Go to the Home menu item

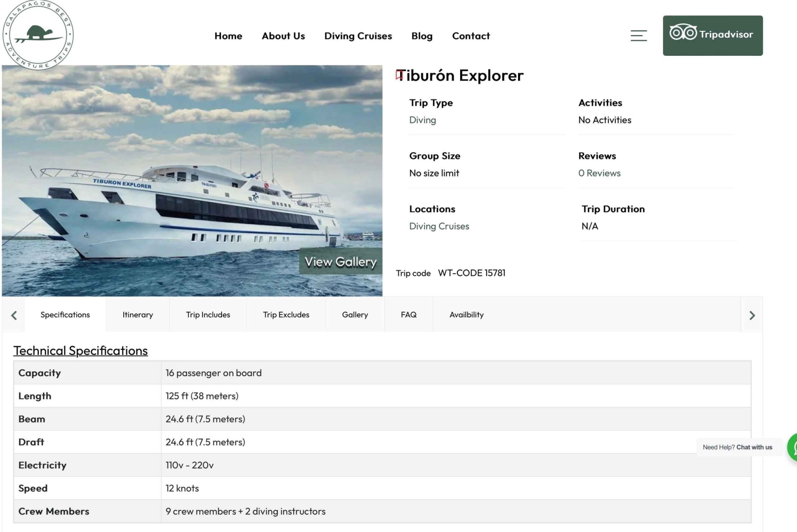228,36
